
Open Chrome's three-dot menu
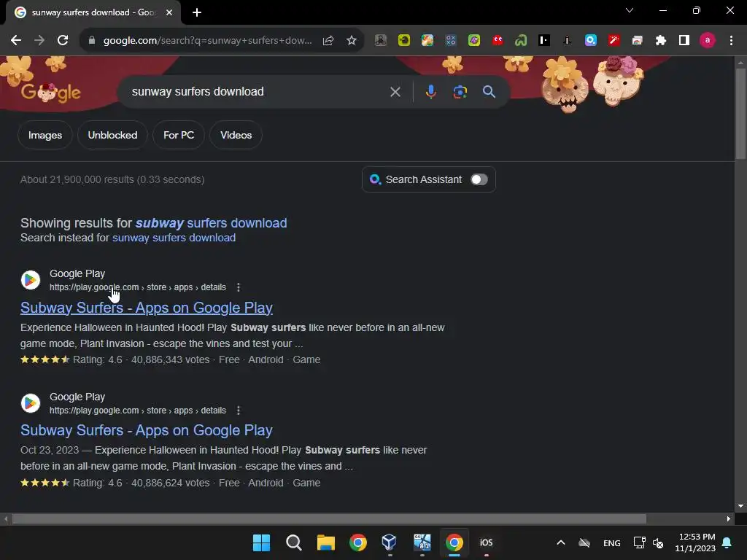pyautogui.click(x=731, y=41)
